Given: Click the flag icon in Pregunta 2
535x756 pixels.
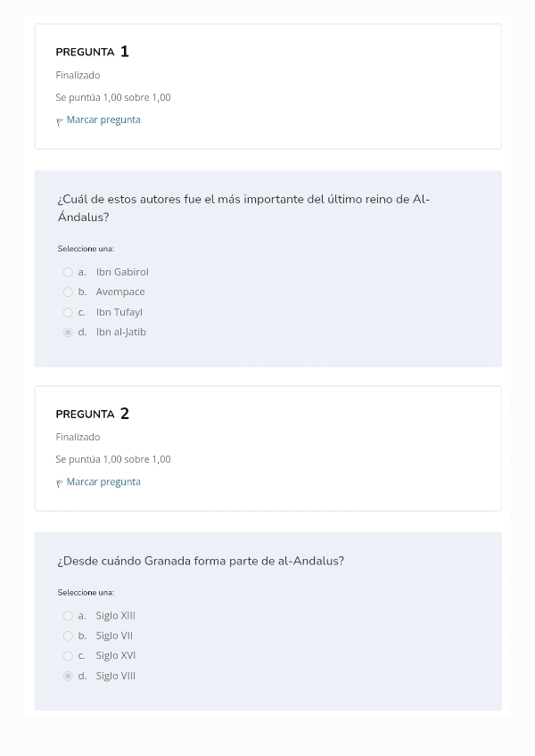Looking at the screenshot, I should (x=59, y=483).
